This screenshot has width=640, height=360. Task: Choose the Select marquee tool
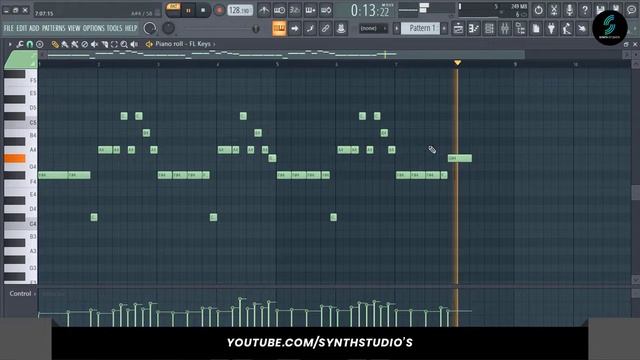coord(114,44)
